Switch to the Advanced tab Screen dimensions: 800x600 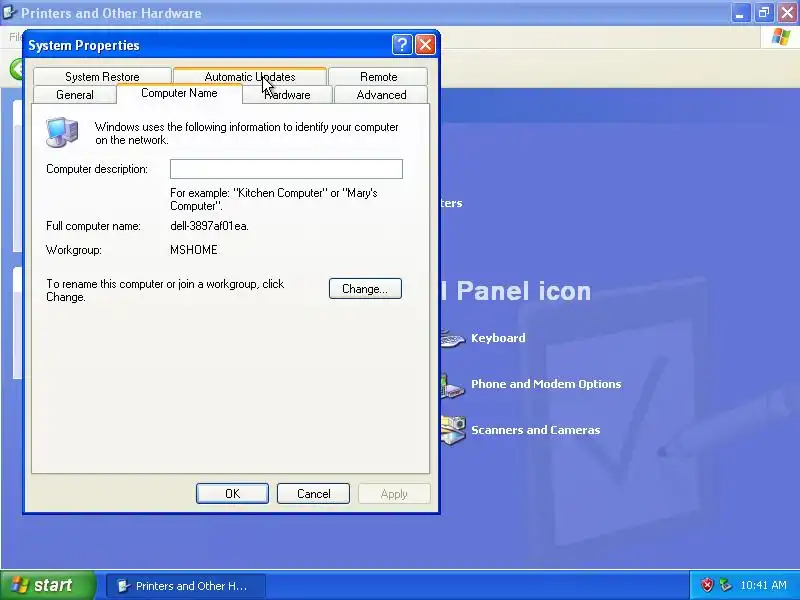tap(381, 95)
